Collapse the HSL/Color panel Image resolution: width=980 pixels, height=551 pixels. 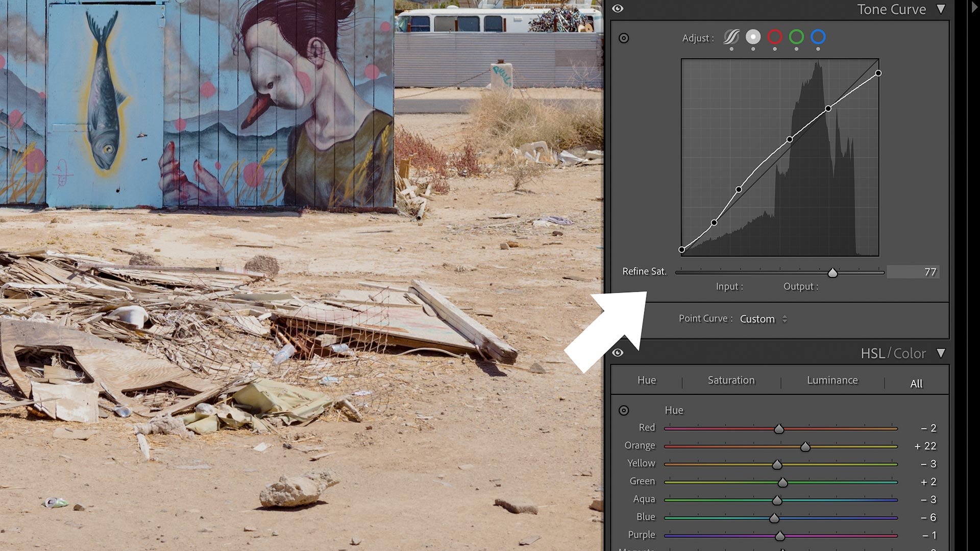pos(942,353)
